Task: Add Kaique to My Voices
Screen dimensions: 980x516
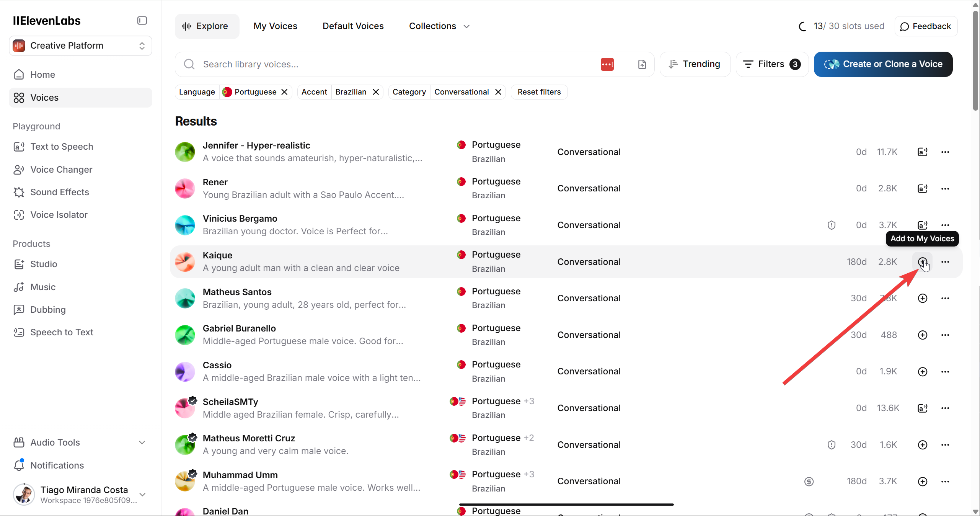Action: pos(922,262)
